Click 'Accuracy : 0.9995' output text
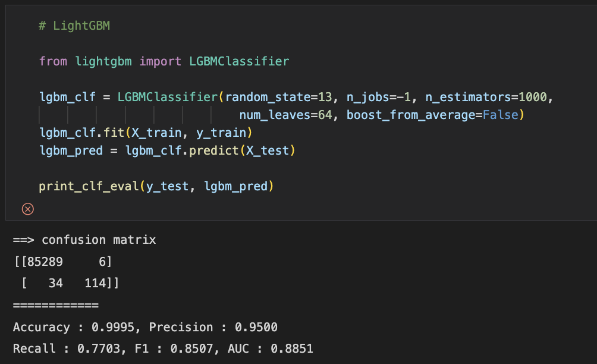 (74, 328)
